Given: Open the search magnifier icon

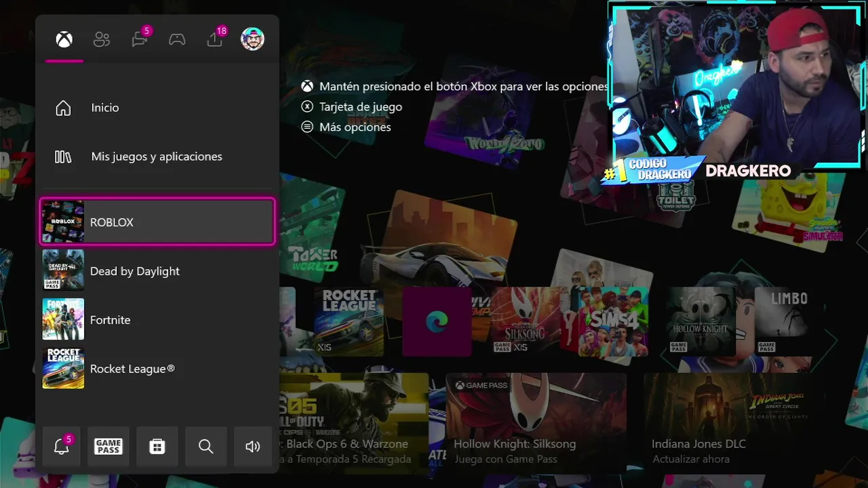Looking at the screenshot, I should click(206, 446).
